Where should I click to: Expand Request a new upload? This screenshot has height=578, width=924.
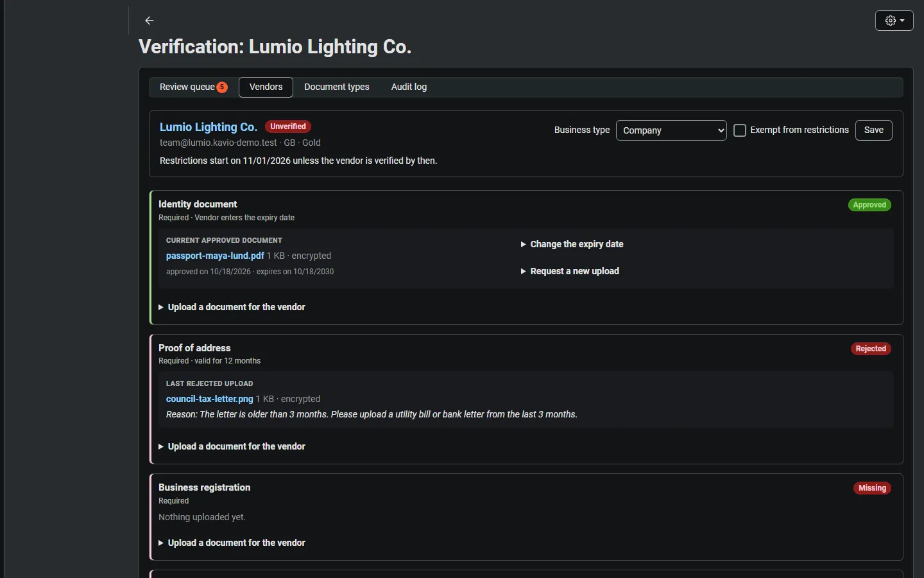click(x=570, y=271)
